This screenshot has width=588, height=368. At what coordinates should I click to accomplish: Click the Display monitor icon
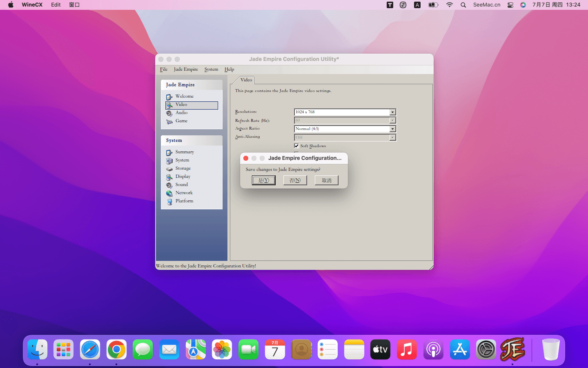point(169,177)
